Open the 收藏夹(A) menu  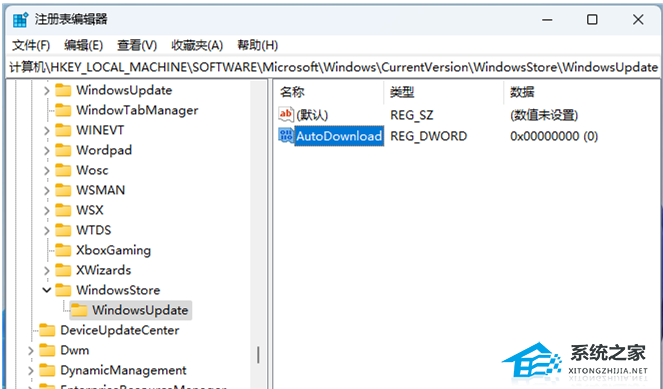tap(197, 45)
